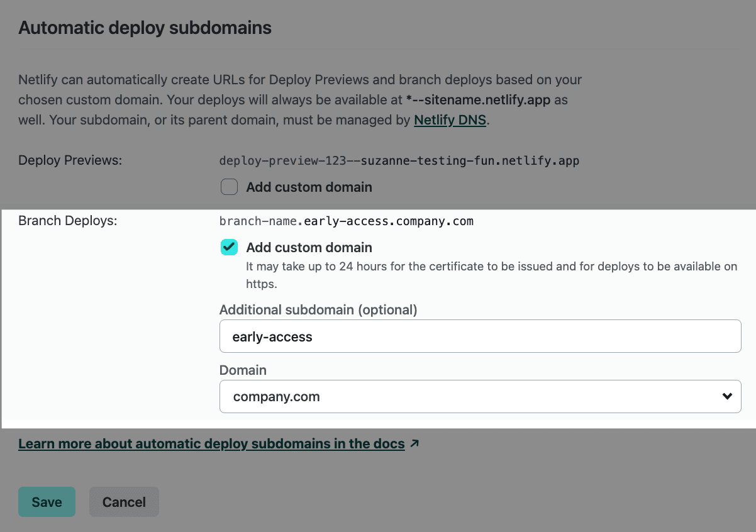
Task: Click Deploy Previews "Add custom domain" label
Action: tap(309, 187)
